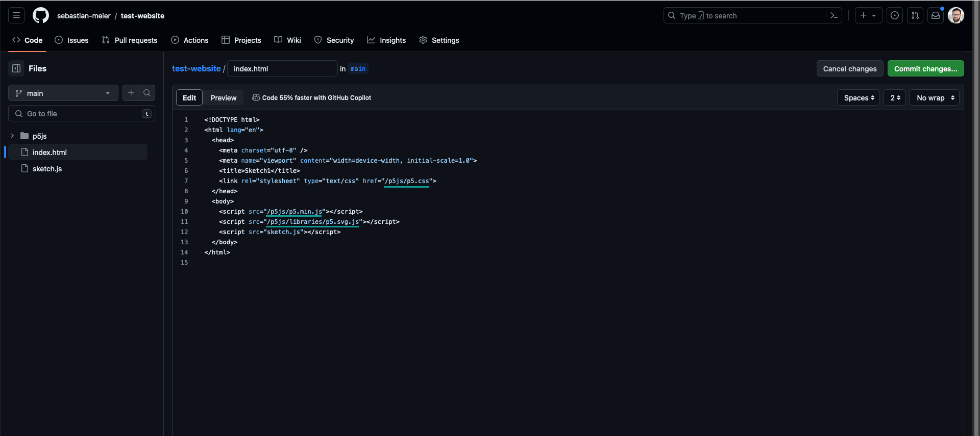The width and height of the screenshot is (980, 436).
Task: Switch editor to Preview mode
Action: click(x=224, y=97)
